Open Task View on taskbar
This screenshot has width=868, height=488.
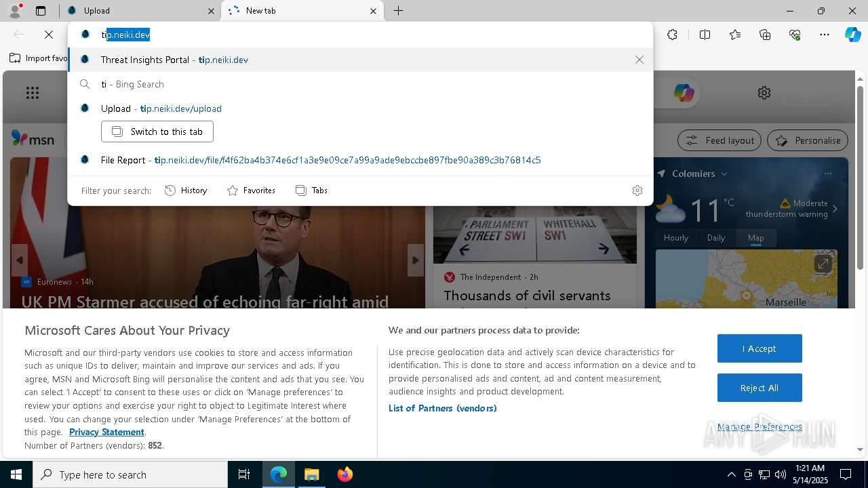[244, 474]
